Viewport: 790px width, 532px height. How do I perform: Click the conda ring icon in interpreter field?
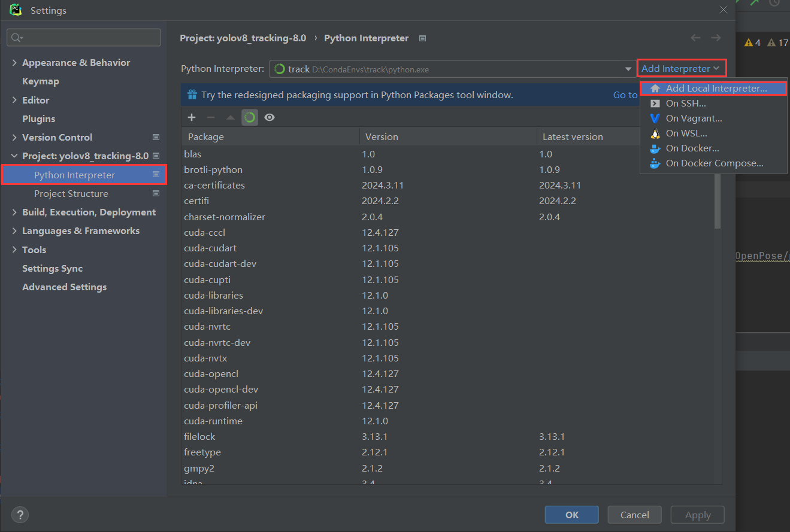point(280,69)
